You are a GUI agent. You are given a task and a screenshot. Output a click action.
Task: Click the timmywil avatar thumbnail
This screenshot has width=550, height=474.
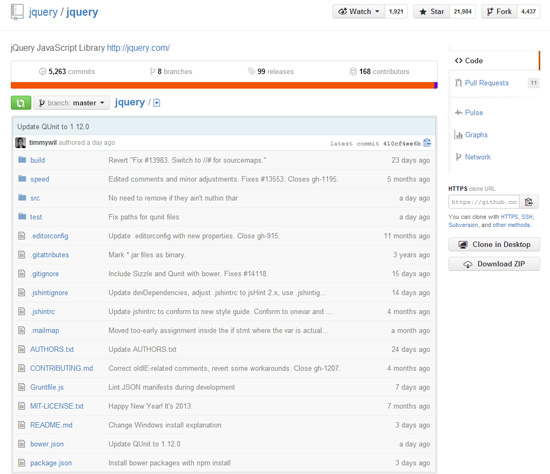click(20, 142)
